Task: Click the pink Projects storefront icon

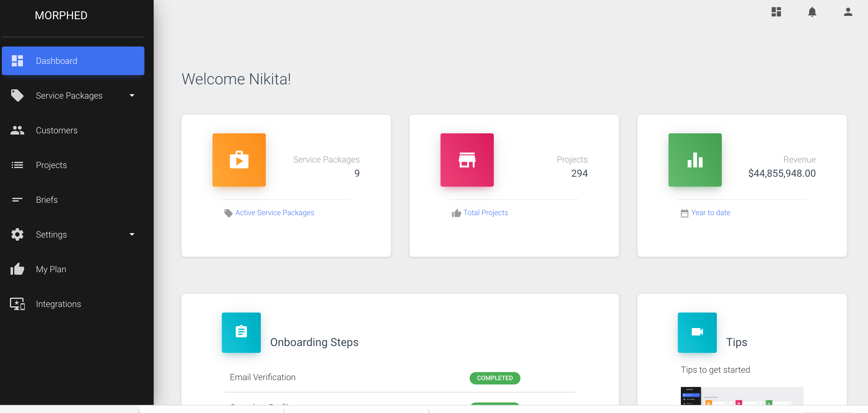Action: point(467,160)
